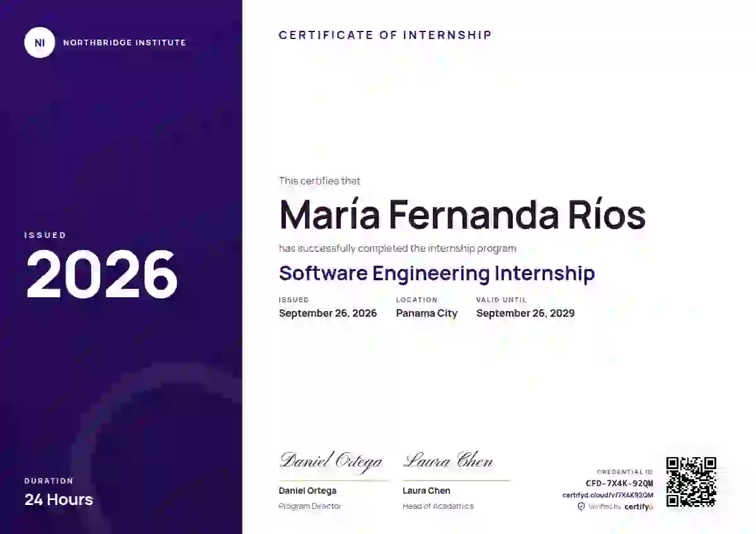This screenshot has height=534, width=756.
Task: Open the certifyd.cloud verification link
Action: point(607,495)
